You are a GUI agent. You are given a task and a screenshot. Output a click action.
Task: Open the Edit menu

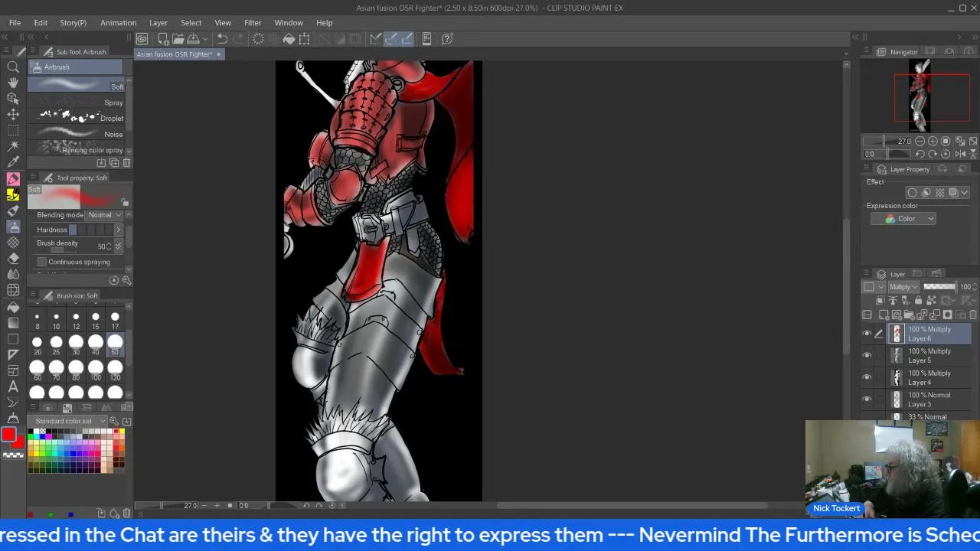41,23
